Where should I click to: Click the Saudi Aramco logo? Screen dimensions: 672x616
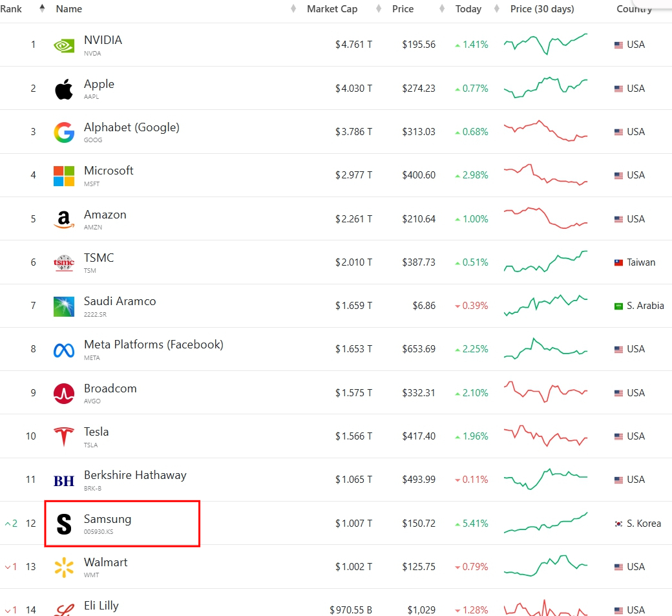(x=64, y=306)
